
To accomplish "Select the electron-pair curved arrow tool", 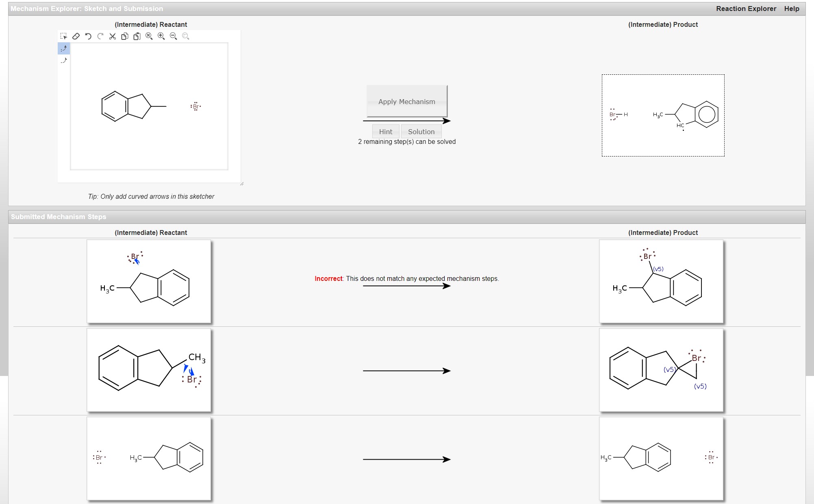I will [x=64, y=49].
